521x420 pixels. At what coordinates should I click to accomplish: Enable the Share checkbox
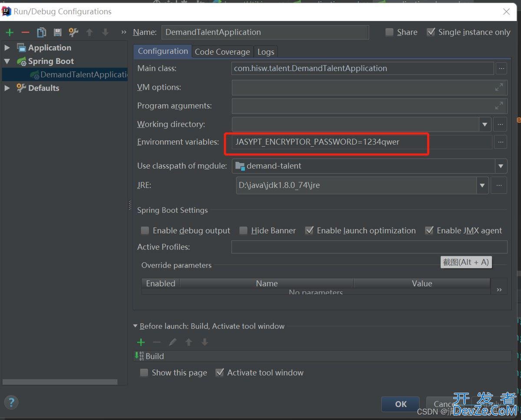pyautogui.click(x=389, y=32)
